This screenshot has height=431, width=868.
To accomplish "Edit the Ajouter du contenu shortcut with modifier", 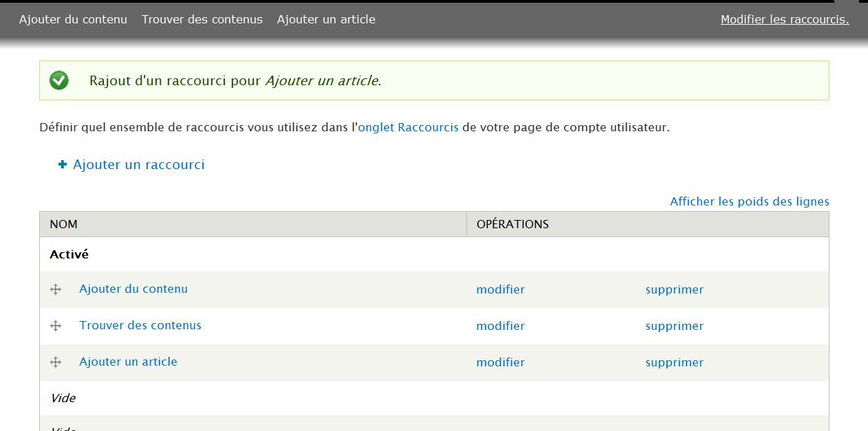I will click(500, 289).
